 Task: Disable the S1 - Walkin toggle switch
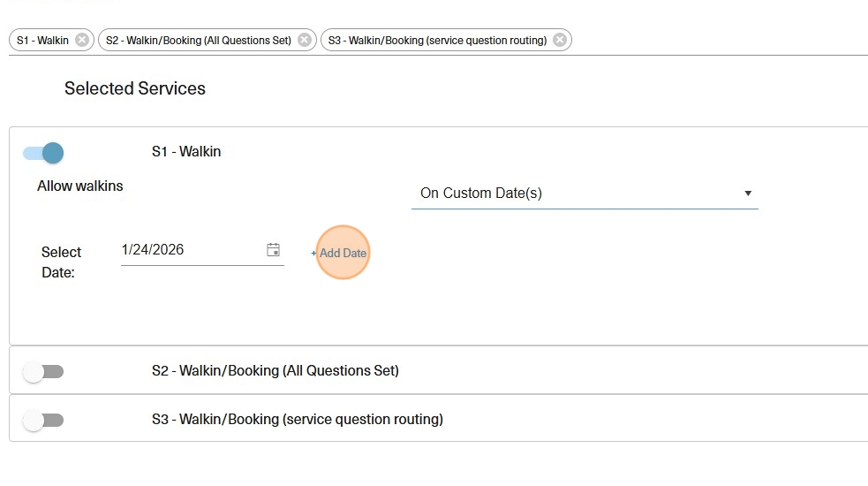(44, 153)
